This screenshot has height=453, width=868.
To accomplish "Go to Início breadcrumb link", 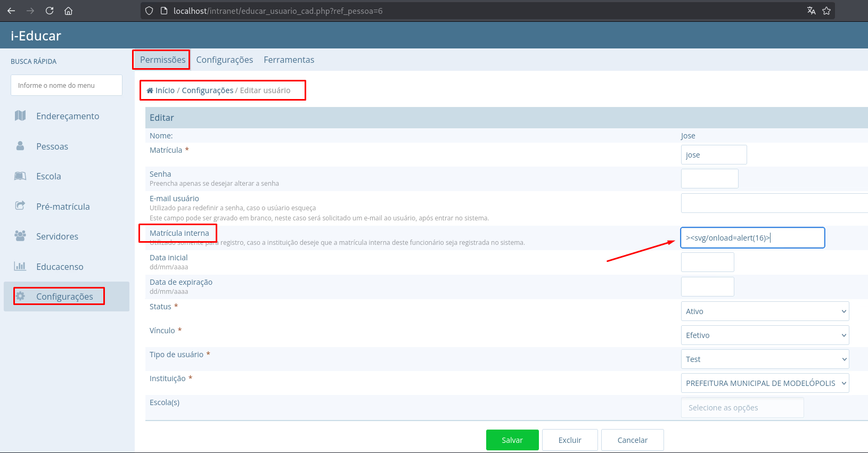I will click(165, 90).
